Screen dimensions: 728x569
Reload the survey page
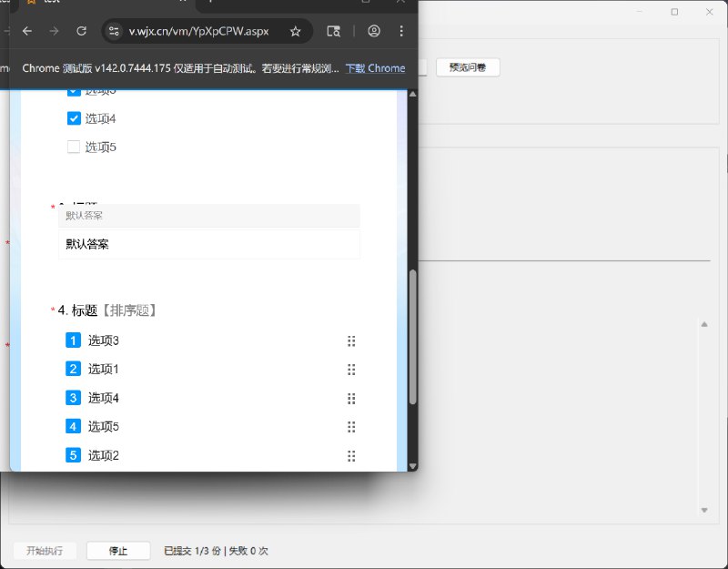(81, 31)
